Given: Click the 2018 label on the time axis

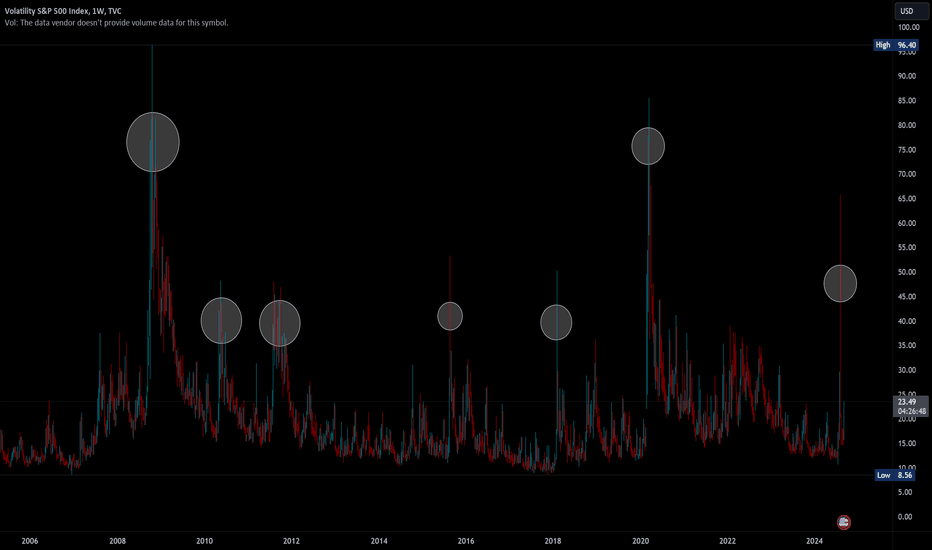Looking at the screenshot, I should (553, 541).
